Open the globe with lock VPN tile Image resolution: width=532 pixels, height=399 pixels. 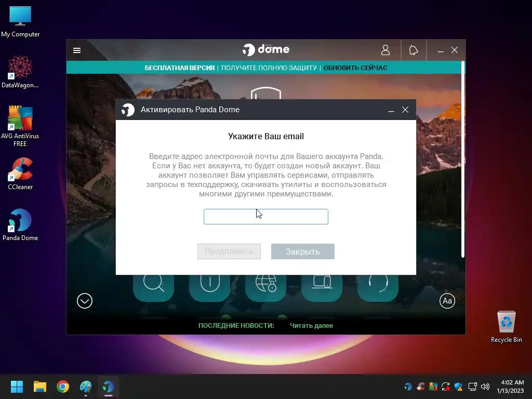point(265,288)
